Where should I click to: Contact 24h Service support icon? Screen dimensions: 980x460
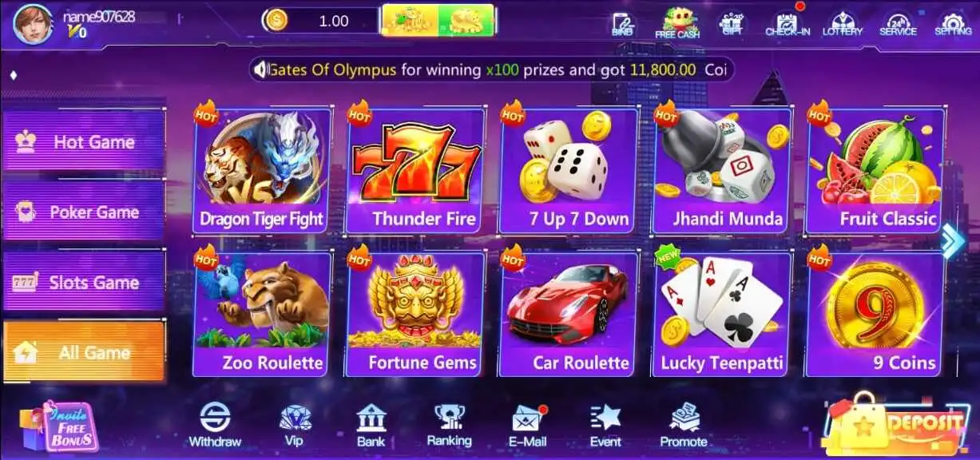898,23
